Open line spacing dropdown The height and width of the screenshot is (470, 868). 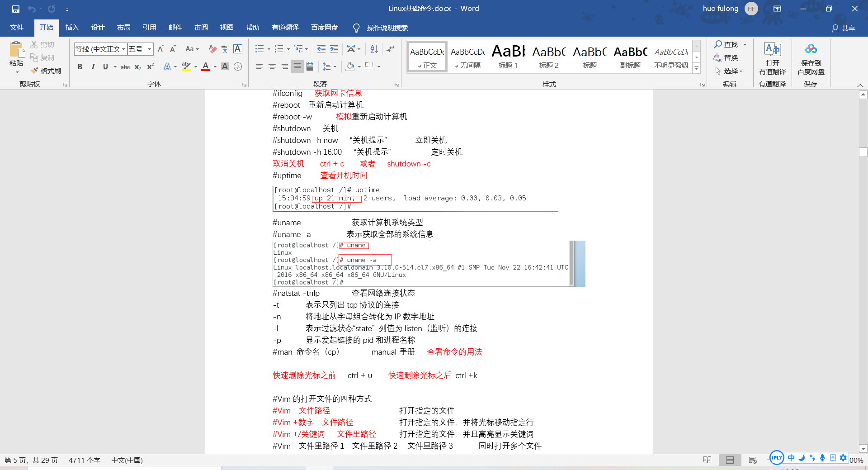coord(330,66)
